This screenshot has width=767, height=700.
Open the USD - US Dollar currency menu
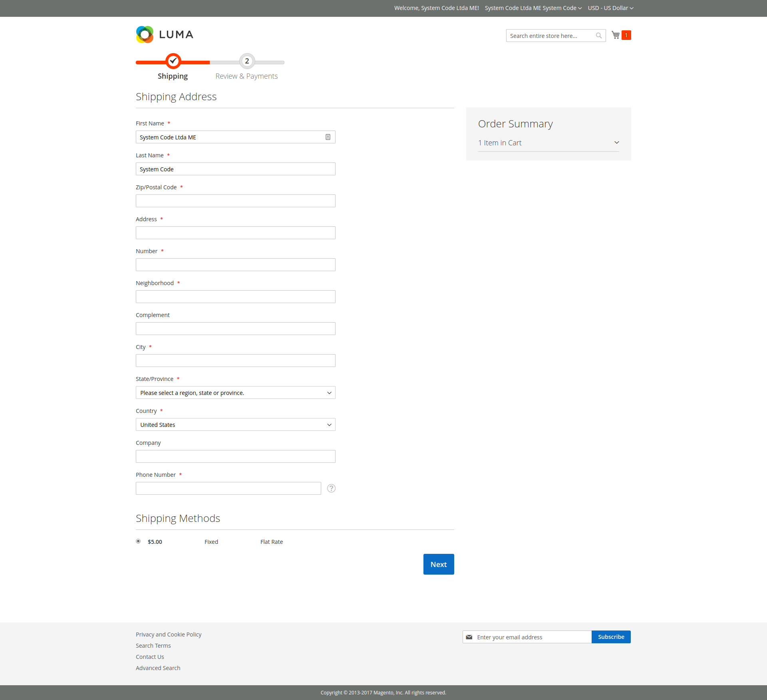610,8
